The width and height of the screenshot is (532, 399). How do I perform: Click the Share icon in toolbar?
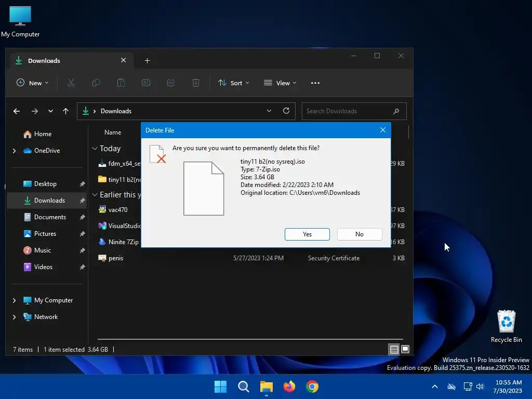click(170, 83)
